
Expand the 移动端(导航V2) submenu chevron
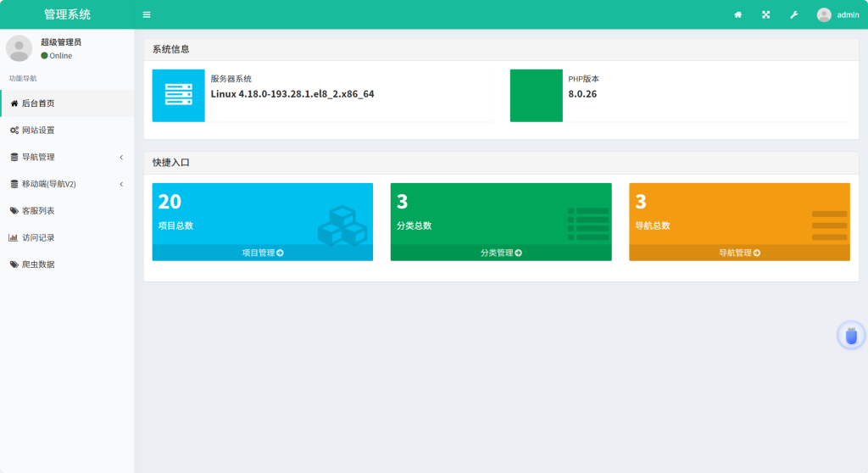(x=121, y=184)
